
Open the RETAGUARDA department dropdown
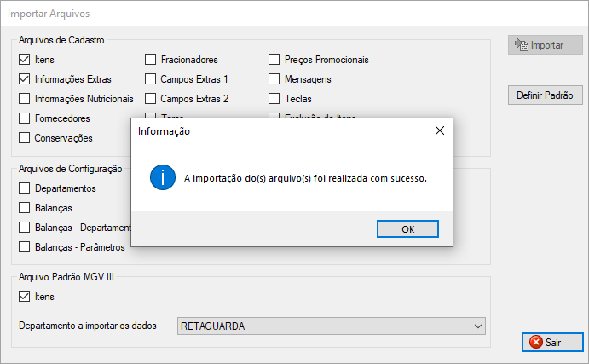pyautogui.click(x=324, y=326)
